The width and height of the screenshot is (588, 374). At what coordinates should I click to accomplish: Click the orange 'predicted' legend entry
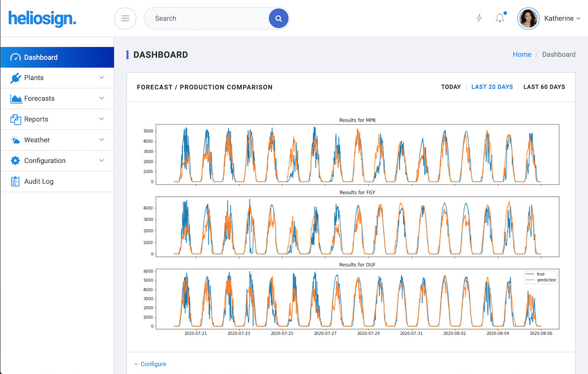coord(540,280)
